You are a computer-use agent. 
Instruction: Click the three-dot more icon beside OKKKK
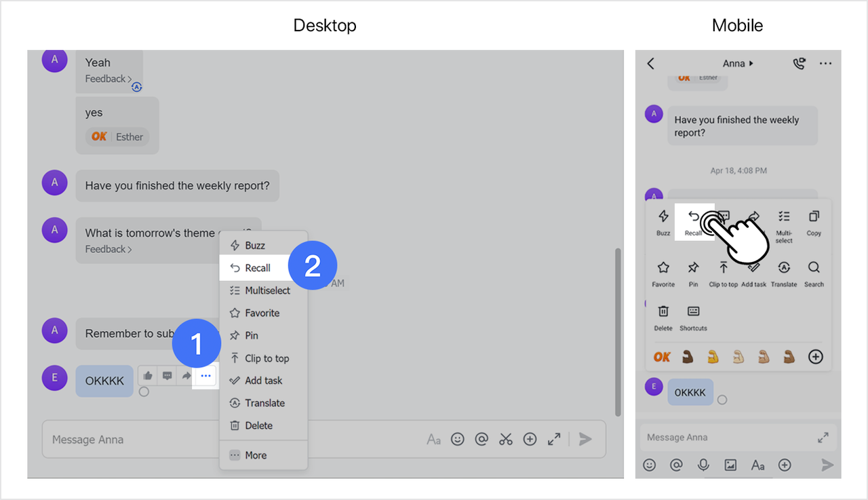(x=205, y=376)
